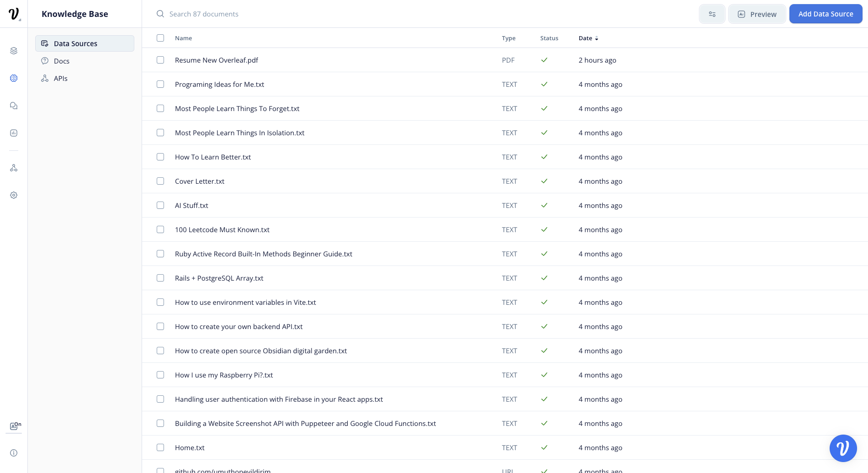Image resolution: width=868 pixels, height=473 pixels.
Task: View analytics via the bar chart sidebar icon
Action: tap(14, 133)
